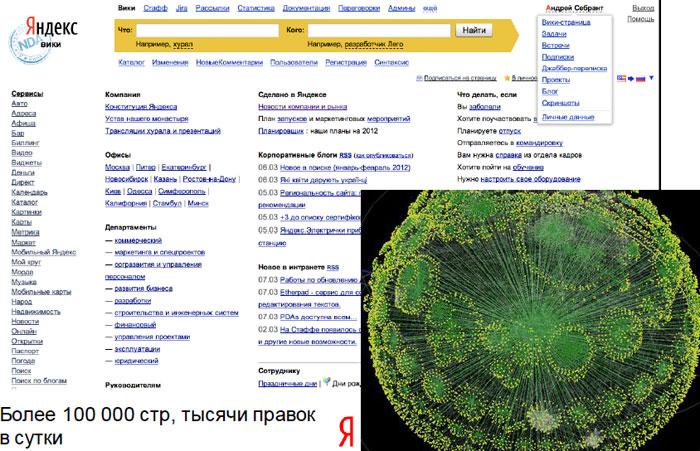The width and height of the screenshot is (700, 451).
Task: Open the Андрей Себрант user menu
Action: point(575,8)
